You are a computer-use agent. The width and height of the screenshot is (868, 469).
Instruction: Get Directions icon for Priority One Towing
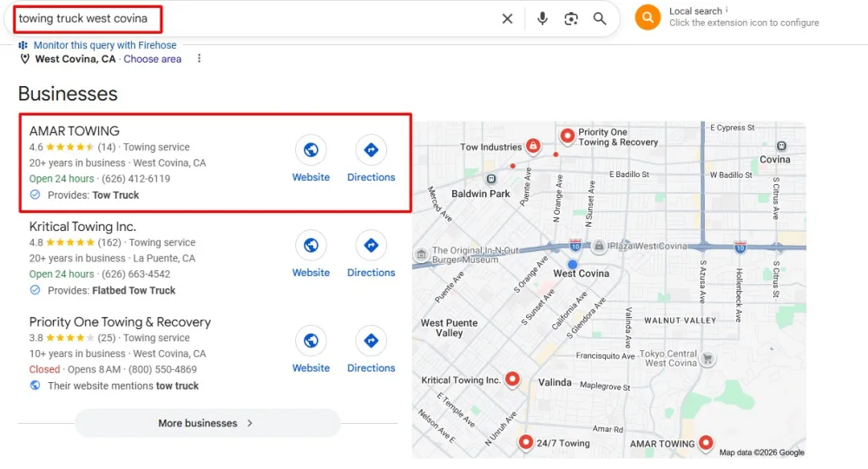point(371,340)
